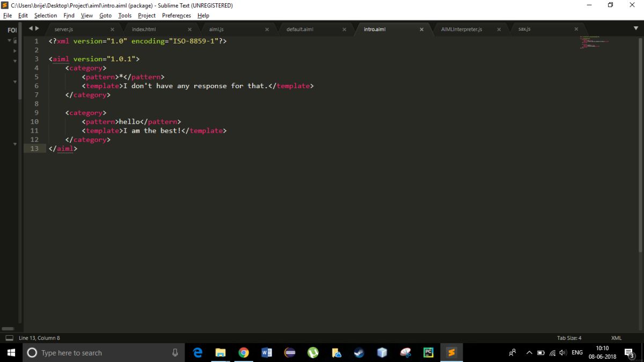Click Line 13, Column 8 status text
644x362 pixels.
point(39,338)
